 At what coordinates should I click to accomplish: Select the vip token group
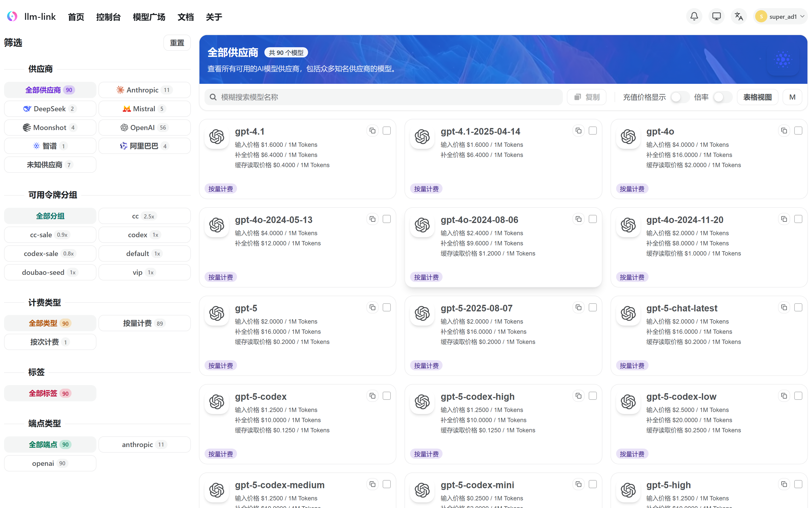[145, 273]
